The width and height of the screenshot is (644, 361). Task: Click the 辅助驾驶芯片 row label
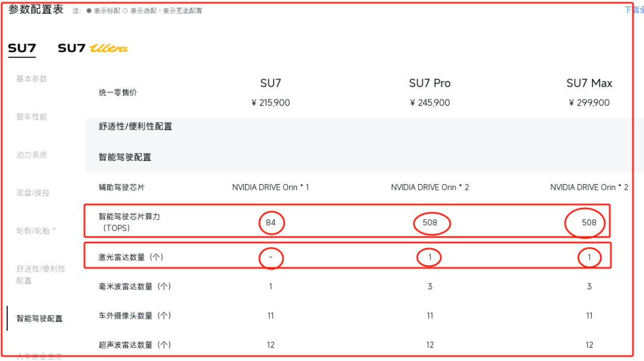click(122, 187)
